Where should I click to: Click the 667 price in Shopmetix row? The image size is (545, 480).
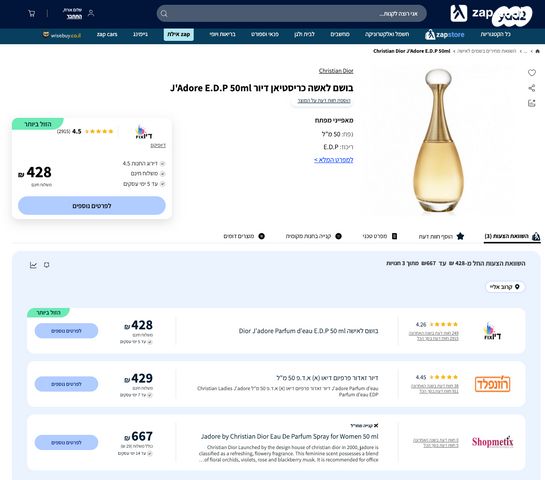138,436
